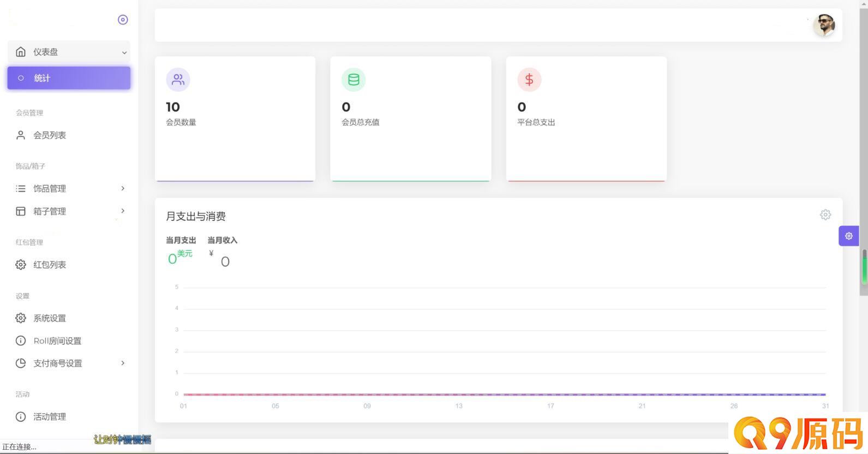Screen dimensions: 868x454
Task: Click the 当月收入 label
Action: (x=223, y=240)
